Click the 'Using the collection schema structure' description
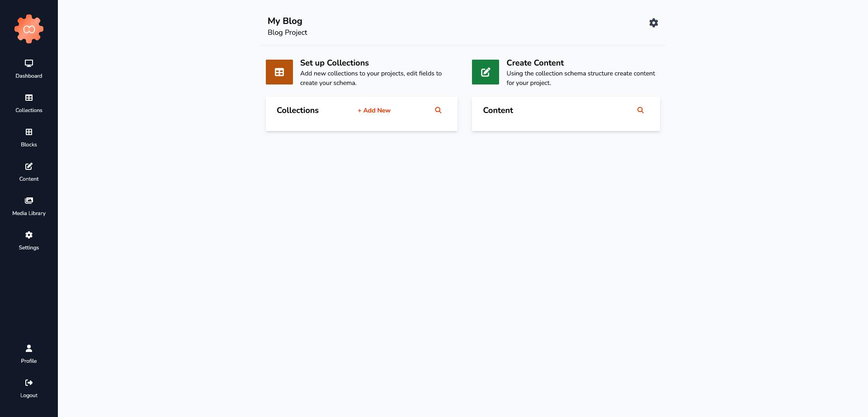 581,78
